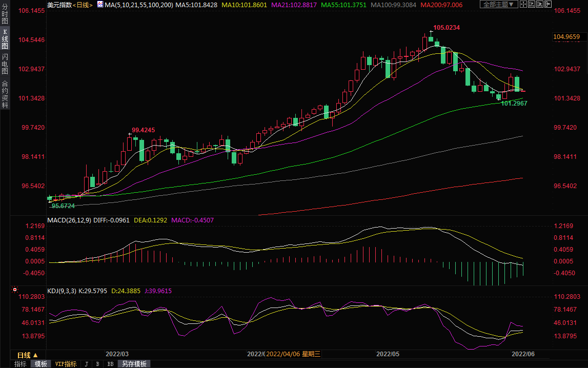Click the MACD(26,12,9) indicator label
The height and width of the screenshot is (368, 588).
point(68,220)
